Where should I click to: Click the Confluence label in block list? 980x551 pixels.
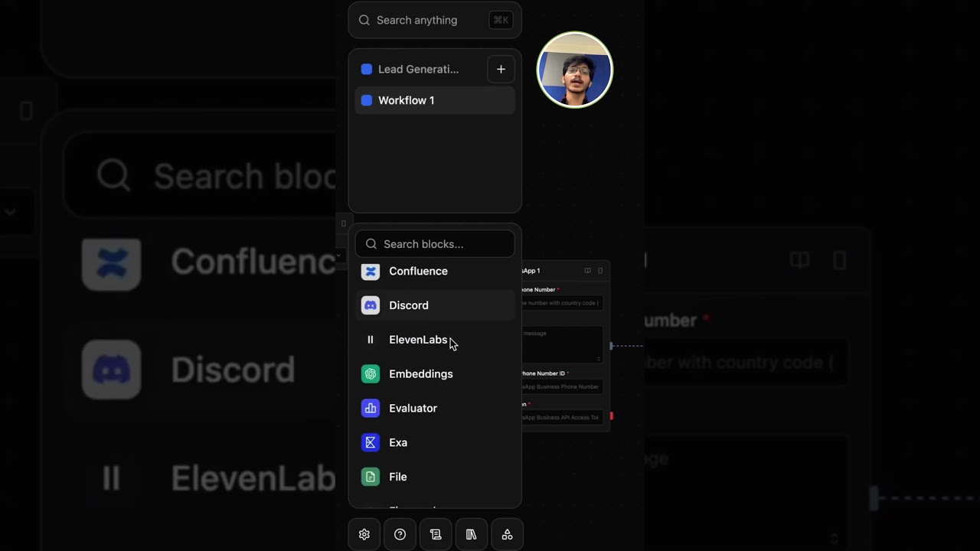418,272
